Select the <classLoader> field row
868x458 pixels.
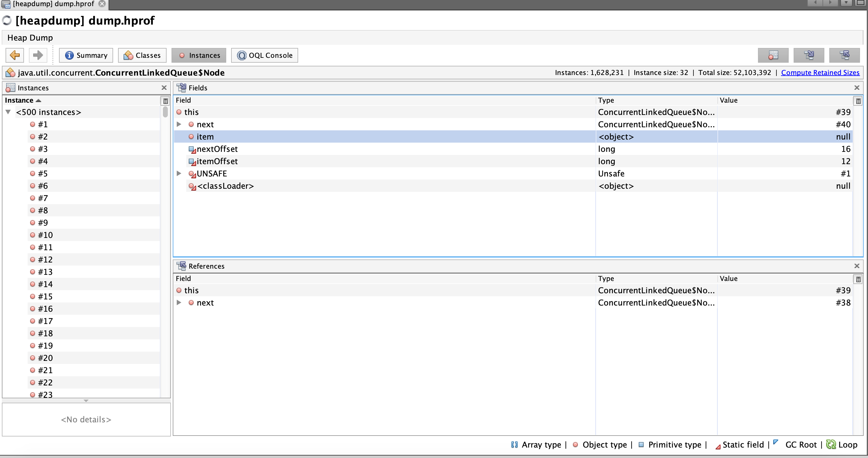point(513,186)
